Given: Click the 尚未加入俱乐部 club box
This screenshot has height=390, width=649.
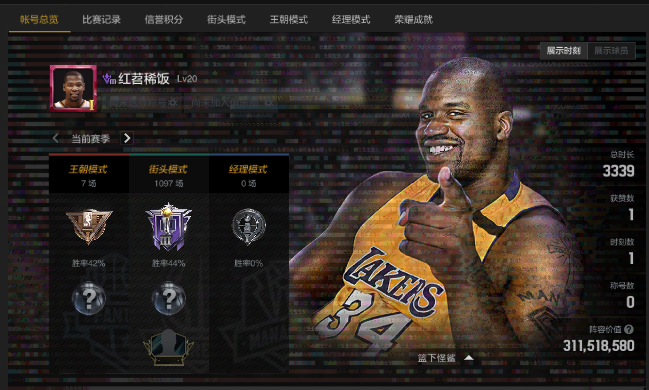Looking at the screenshot, I should click(x=230, y=102).
